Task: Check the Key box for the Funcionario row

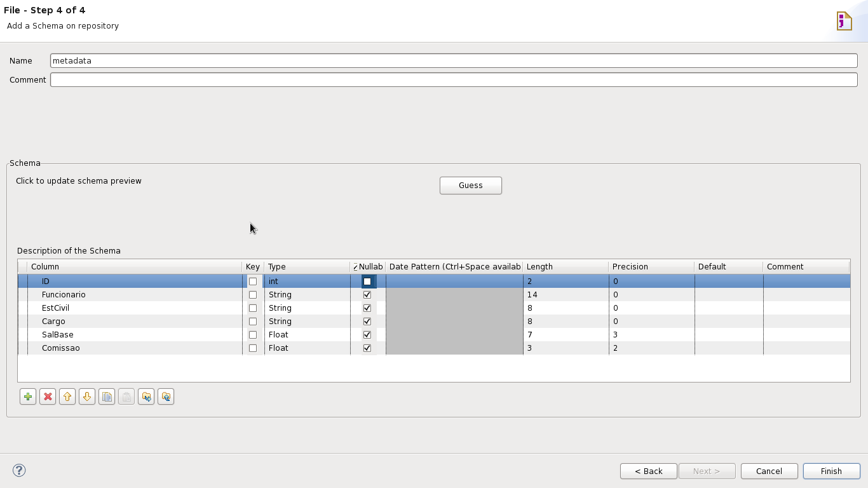Action: tap(253, 295)
